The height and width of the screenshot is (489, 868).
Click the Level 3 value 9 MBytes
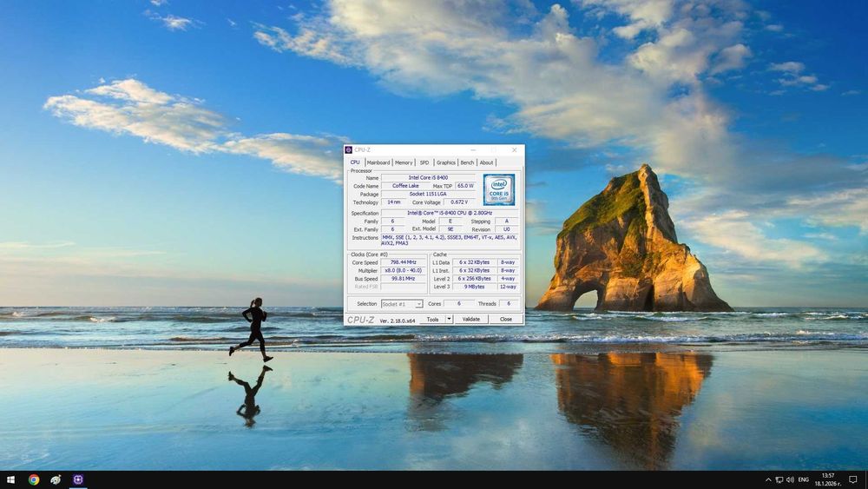coord(475,287)
